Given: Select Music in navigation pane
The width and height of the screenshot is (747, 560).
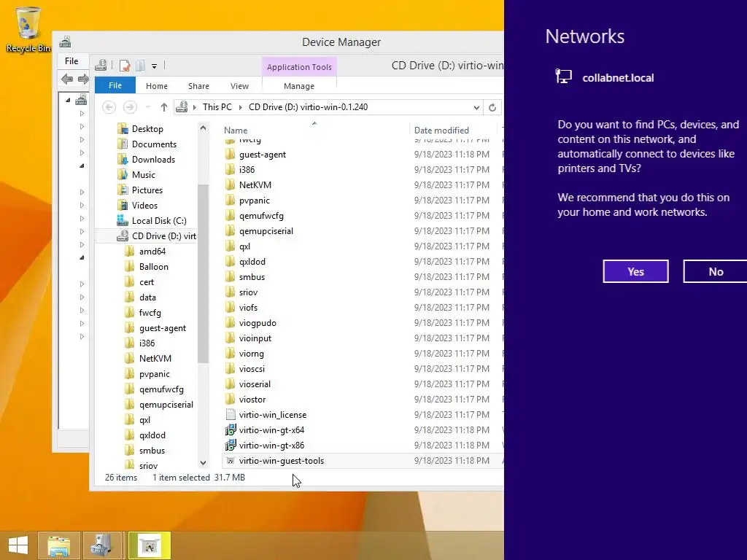Looking at the screenshot, I should [144, 175].
